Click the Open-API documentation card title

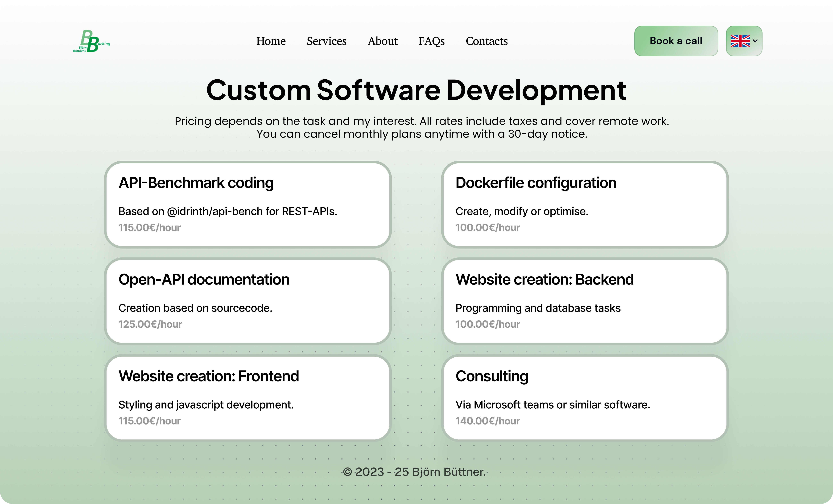click(204, 280)
